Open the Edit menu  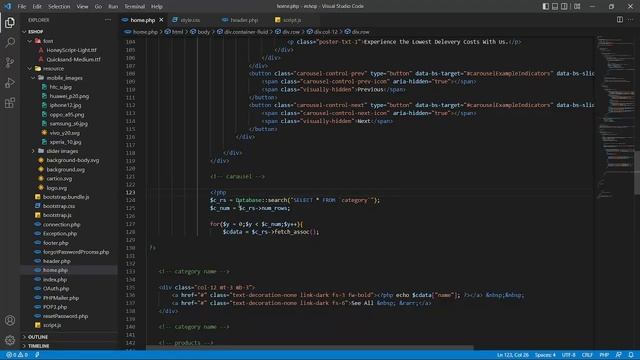click(x=37, y=7)
